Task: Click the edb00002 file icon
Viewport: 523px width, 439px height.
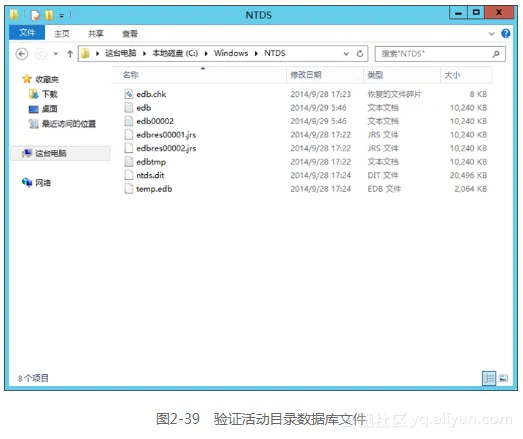Action: (129, 121)
